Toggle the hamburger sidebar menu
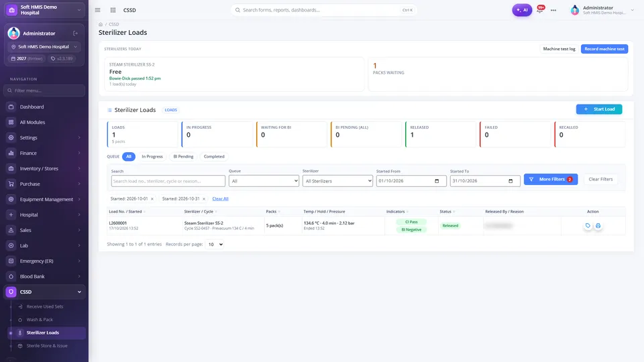 [x=97, y=10]
